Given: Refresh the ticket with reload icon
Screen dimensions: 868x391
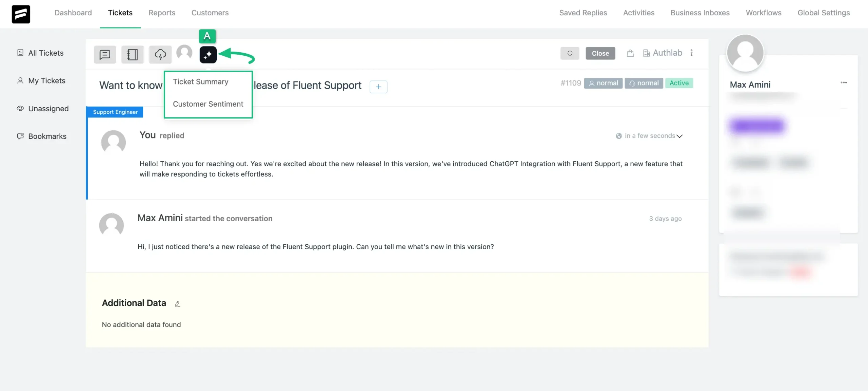Looking at the screenshot, I should 570,53.
